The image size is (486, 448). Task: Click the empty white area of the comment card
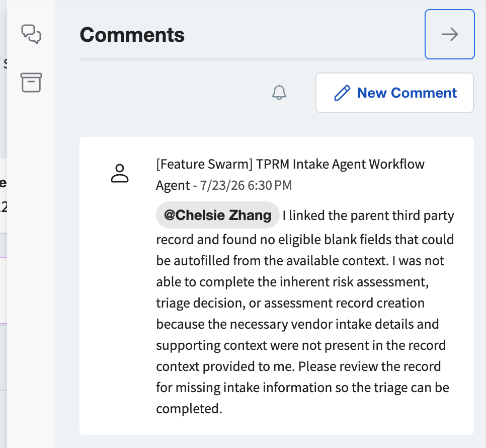[118, 310]
